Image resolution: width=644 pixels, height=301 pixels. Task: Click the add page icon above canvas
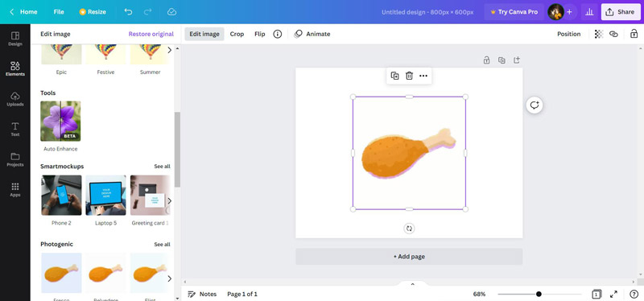point(517,60)
